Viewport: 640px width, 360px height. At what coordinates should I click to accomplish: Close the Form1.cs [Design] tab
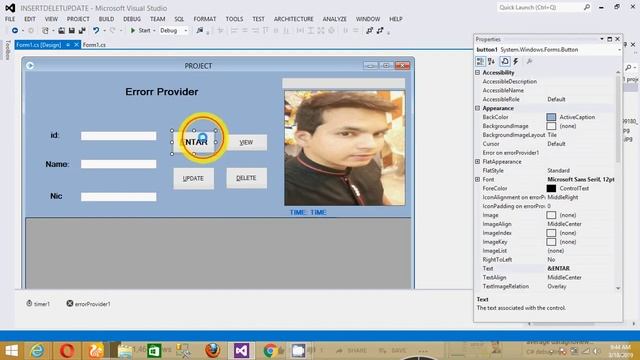click(76, 45)
